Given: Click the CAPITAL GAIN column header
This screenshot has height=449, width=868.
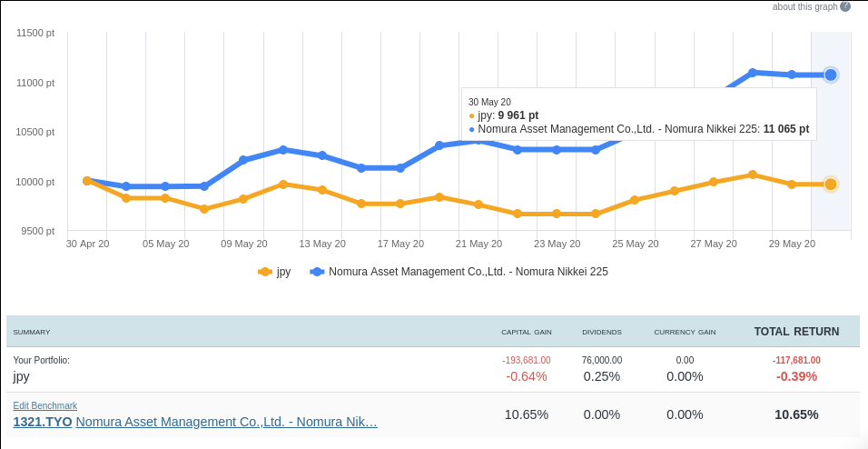Looking at the screenshot, I should (x=526, y=333).
